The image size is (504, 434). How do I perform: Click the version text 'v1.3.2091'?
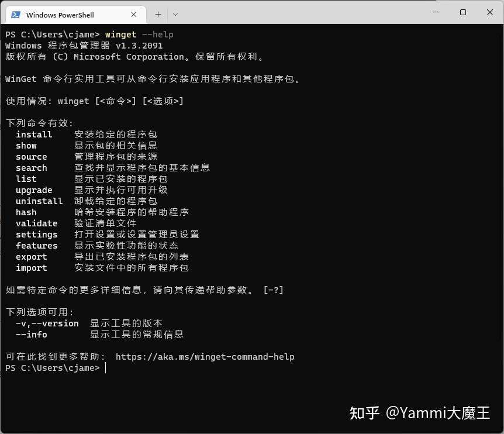(139, 46)
